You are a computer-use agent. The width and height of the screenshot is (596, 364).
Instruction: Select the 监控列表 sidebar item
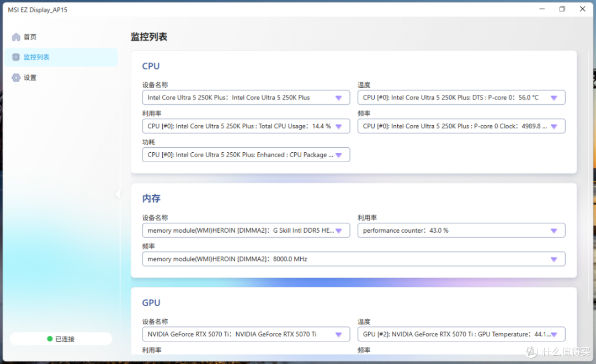coord(61,57)
